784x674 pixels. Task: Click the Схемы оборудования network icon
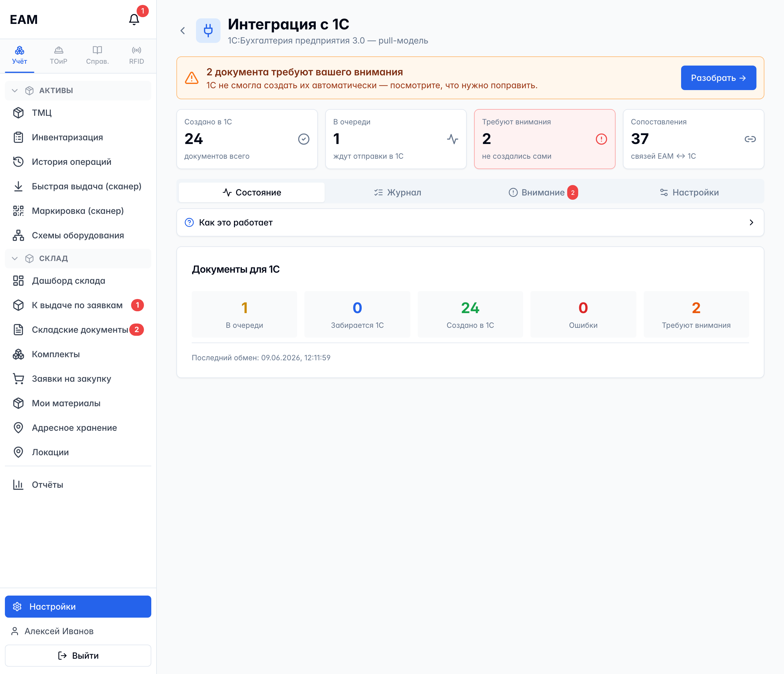coord(18,235)
